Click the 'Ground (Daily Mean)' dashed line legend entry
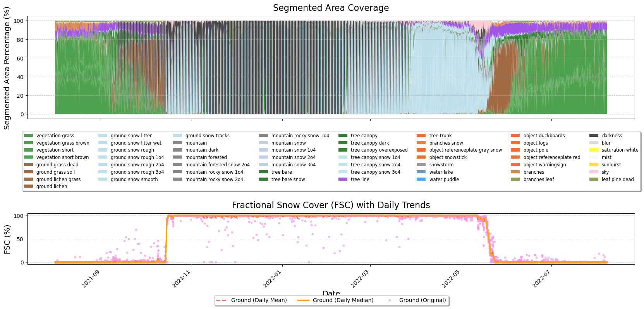The width and height of the screenshot is (644, 309). point(259,300)
